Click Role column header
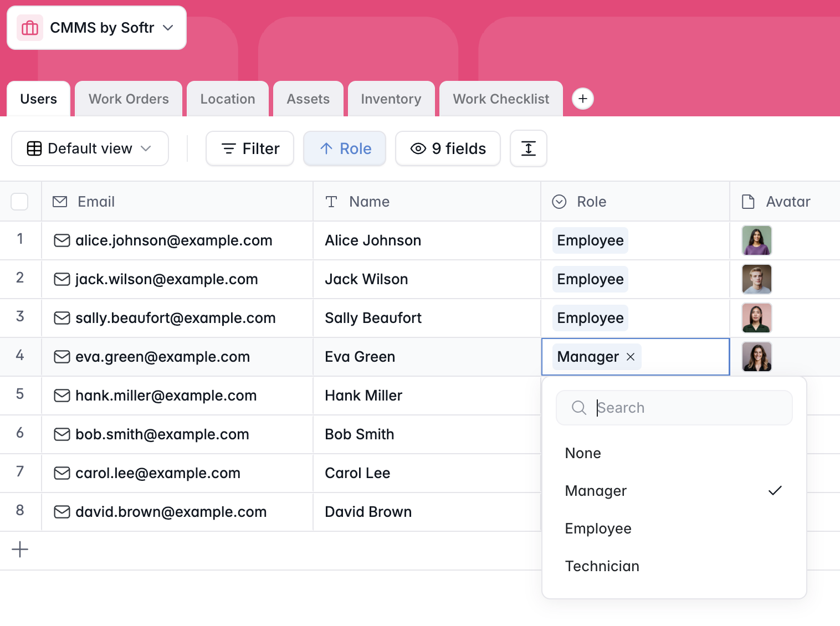The height and width of the screenshot is (626, 840). click(591, 202)
